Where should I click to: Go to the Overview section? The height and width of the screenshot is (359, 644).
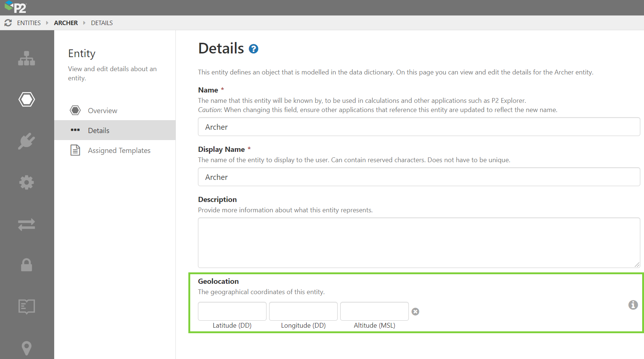pos(102,111)
